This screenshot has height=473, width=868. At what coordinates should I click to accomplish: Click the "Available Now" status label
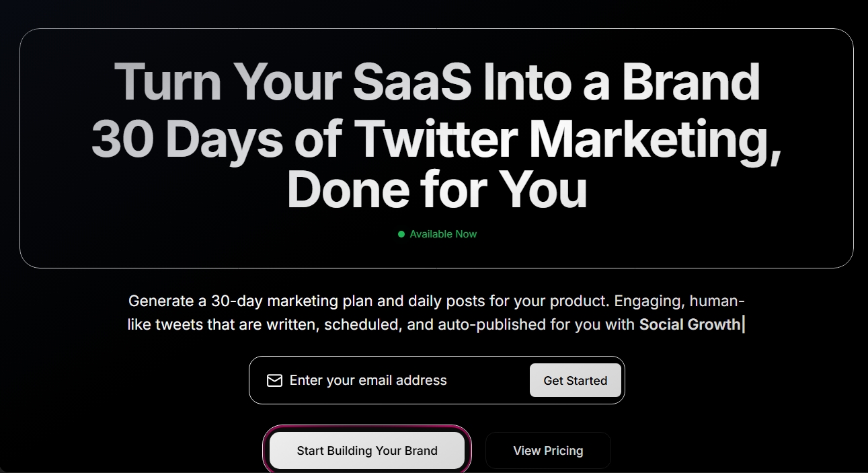coord(443,234)
